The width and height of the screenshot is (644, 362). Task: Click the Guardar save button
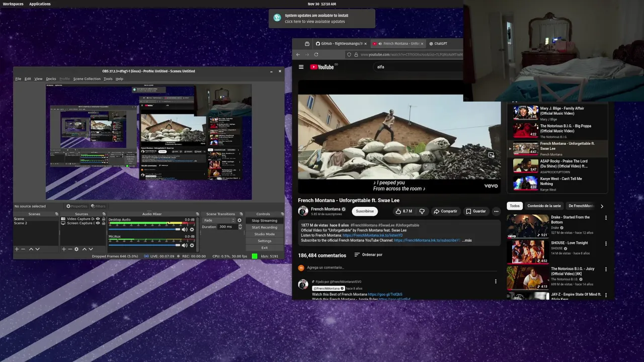pyautogui.click(x=475, y=211)
